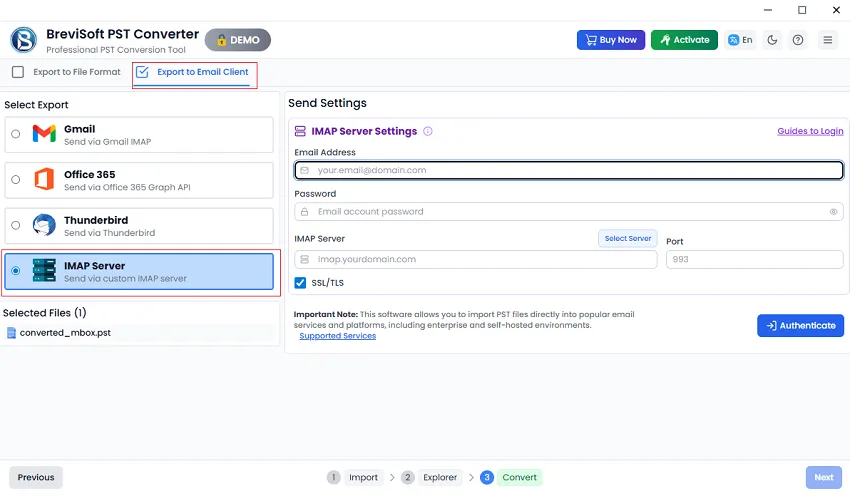Click info icon beside IMAP Server Settings
The width and height of the screenshot is (850, 496).
(428, 131)
